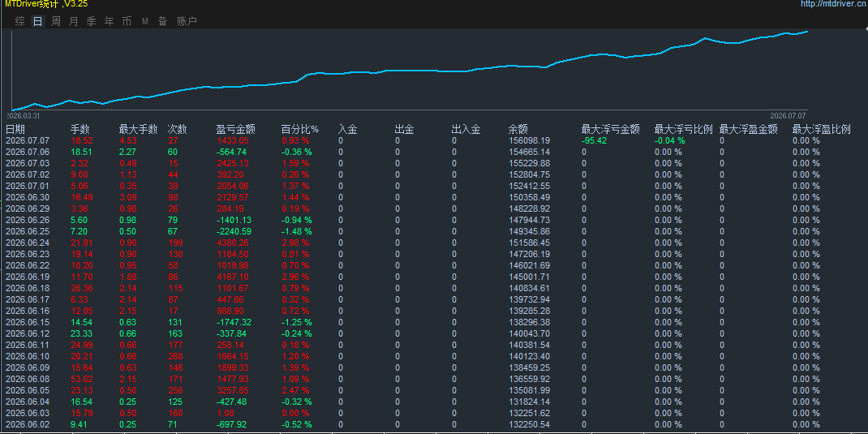Click the 2026.07.07 end date chart marker
868x434 pixels.
coord(788,116)
